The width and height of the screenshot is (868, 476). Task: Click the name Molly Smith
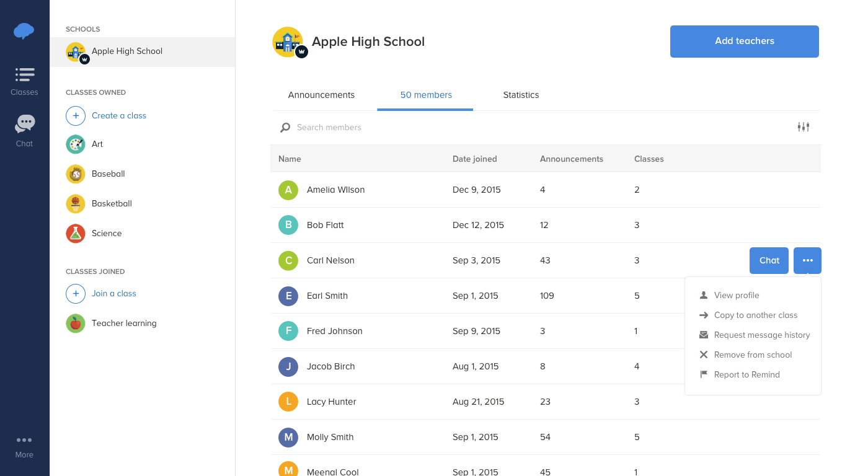pyautogui.click(x=330, y=437)
